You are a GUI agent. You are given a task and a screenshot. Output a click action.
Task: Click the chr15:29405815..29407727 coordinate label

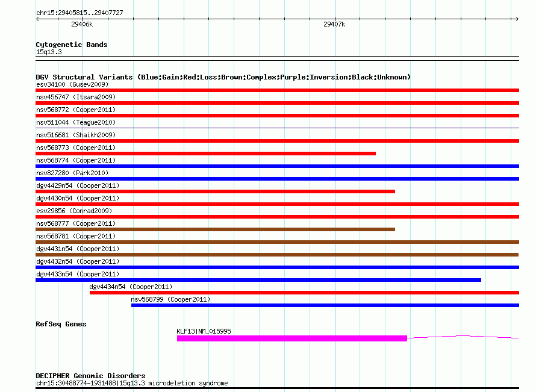coord(79,13)
